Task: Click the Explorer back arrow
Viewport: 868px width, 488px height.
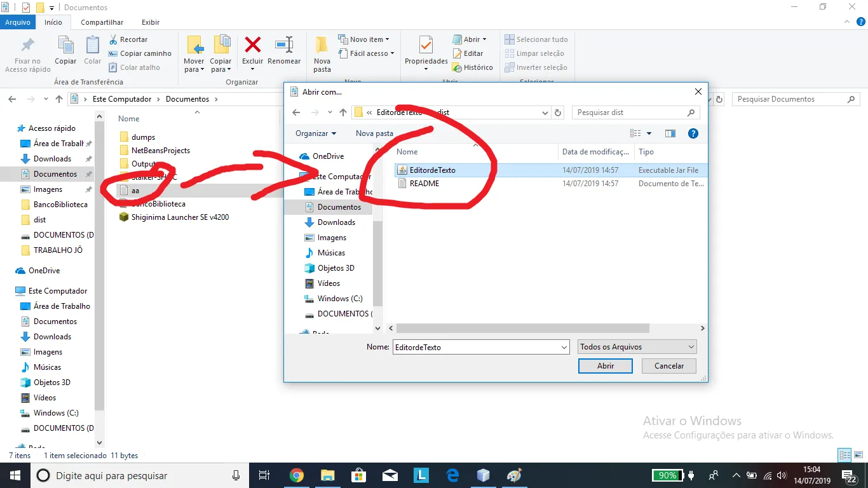Action: [x=12, y=99]
